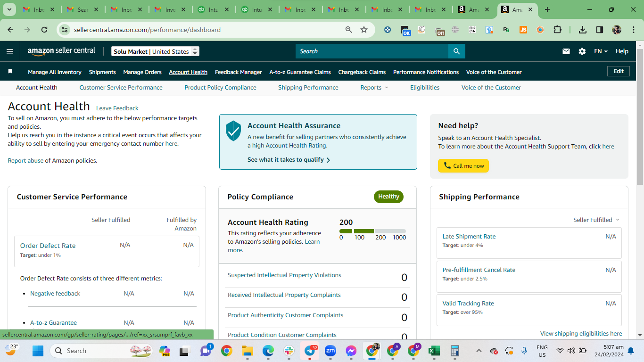Submit search with the magnifier button
Viewport: 644px width, 362px height.
click(x=456, y=51)
